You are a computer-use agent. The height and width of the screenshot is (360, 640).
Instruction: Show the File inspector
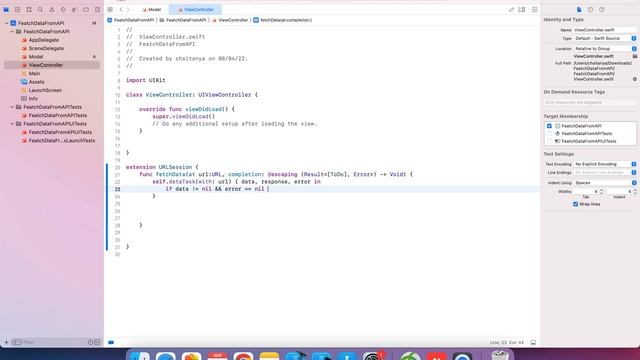(x=579, y=9)
